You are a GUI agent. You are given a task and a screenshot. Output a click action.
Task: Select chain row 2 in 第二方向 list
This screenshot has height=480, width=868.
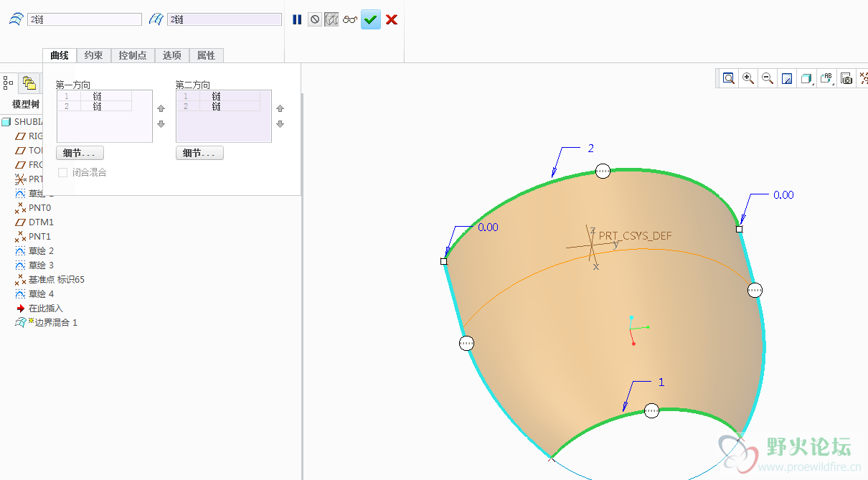[x=219, y=106]
